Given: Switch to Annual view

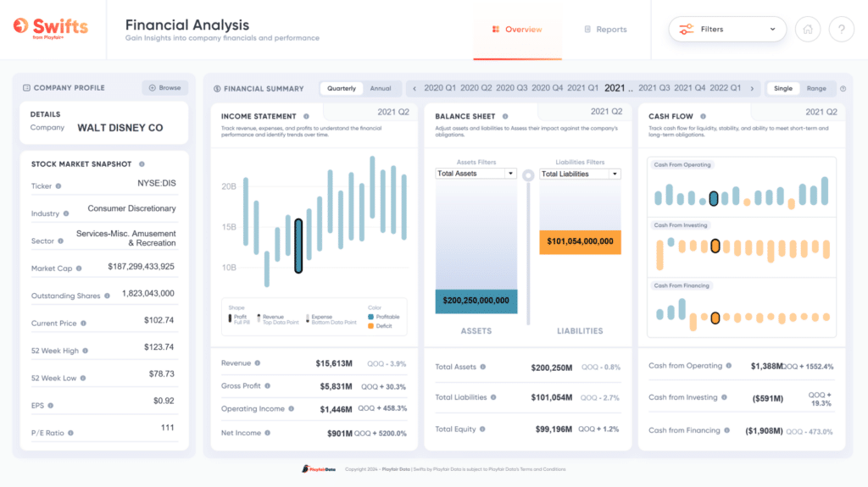Looking at the screenshot, I should pyautogui.click(x=381, y=89).
